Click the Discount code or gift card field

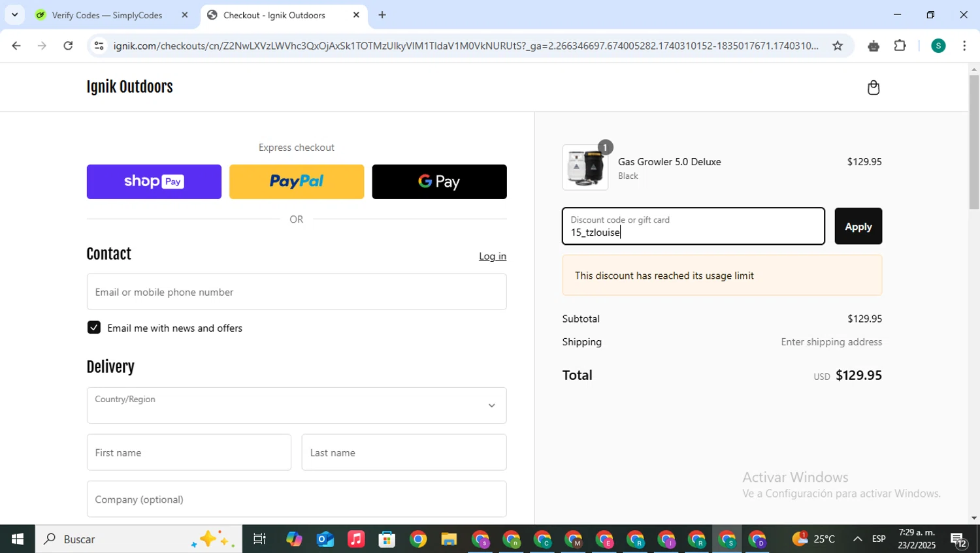tap(694, 227)
